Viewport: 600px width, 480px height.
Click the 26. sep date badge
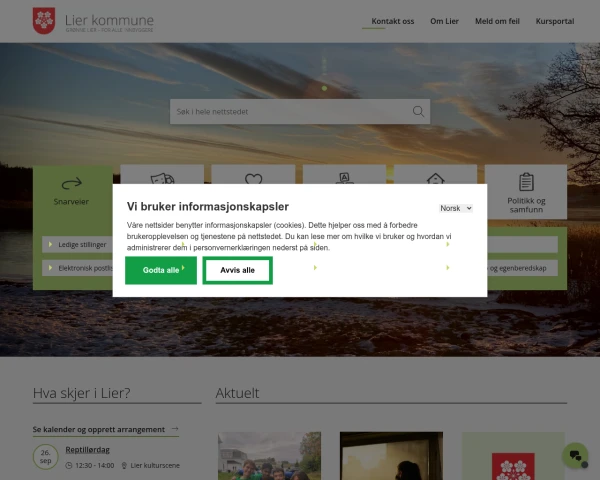[46, 457]
